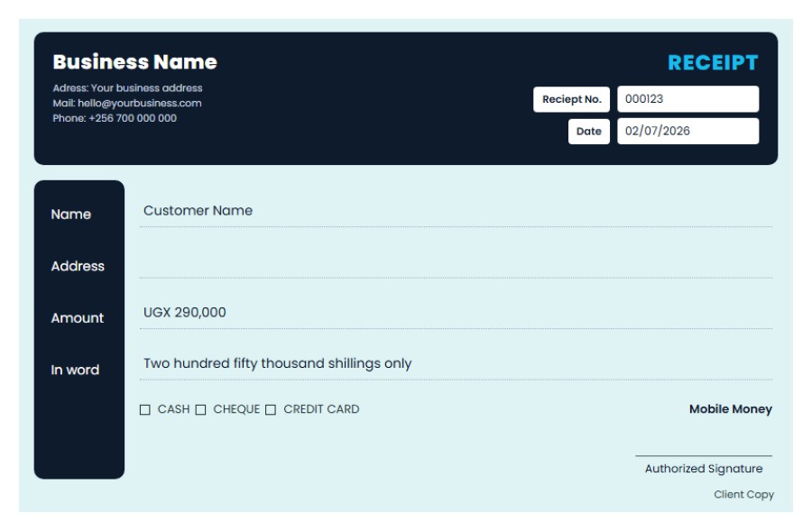Screen dimensions: 812x531
Task: Click the RECEIPT heading
Action: 713,62
